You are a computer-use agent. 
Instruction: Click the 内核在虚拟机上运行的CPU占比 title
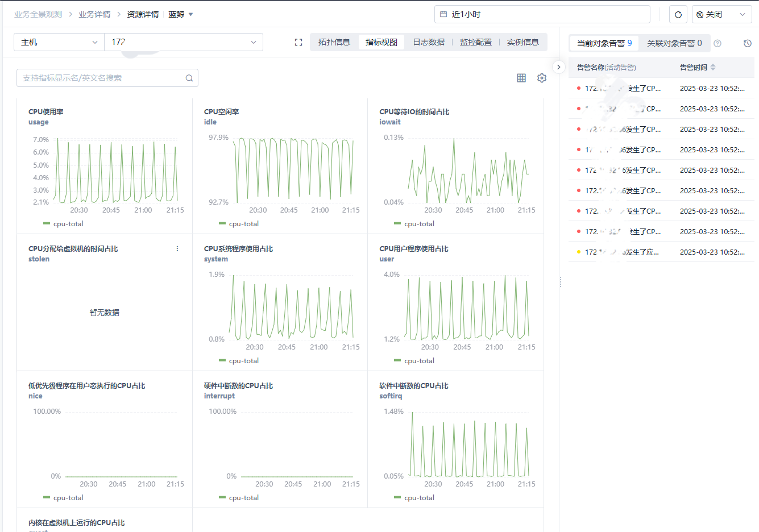coord(77,523)
